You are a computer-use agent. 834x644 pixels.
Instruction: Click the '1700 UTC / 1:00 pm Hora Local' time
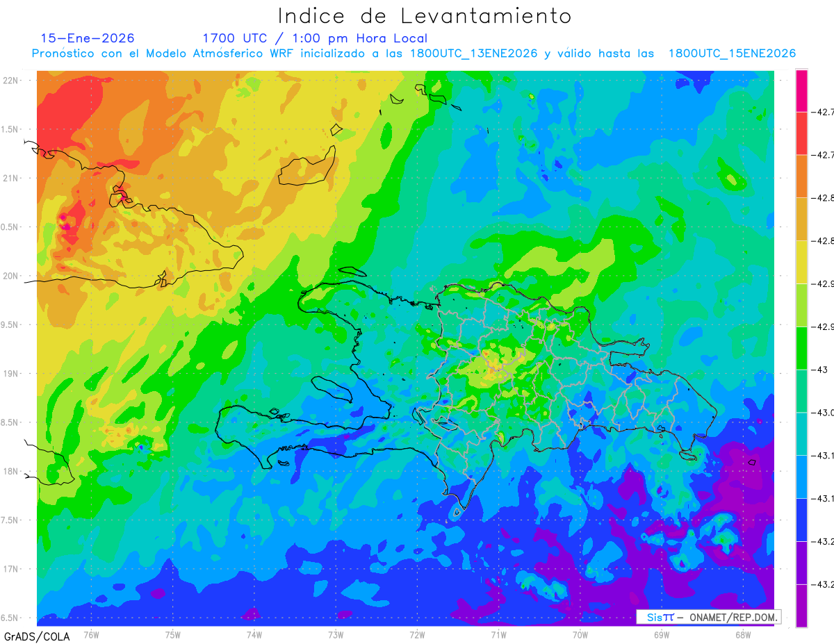(315, 38)
